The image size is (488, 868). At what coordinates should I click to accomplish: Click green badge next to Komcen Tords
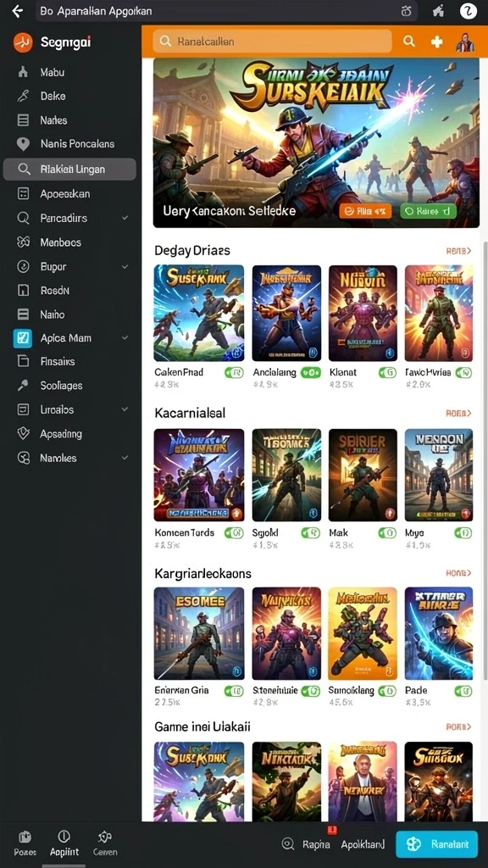coord(234,533)
